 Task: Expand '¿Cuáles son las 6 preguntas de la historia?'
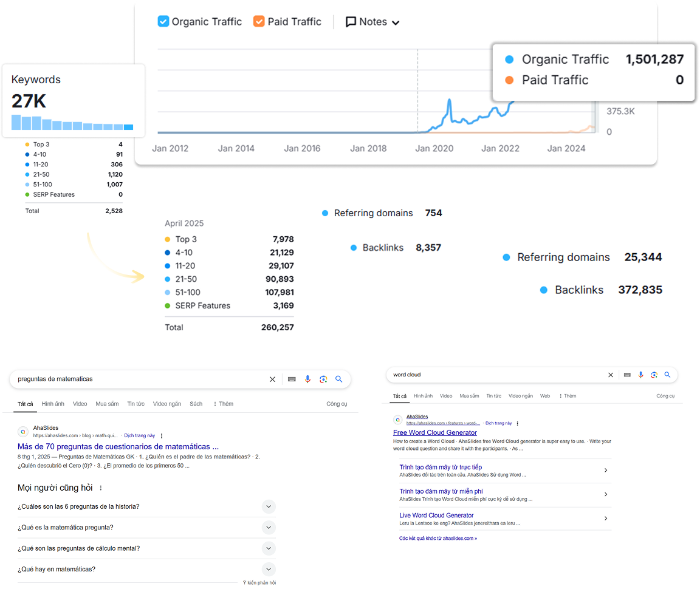coord(269,506)
